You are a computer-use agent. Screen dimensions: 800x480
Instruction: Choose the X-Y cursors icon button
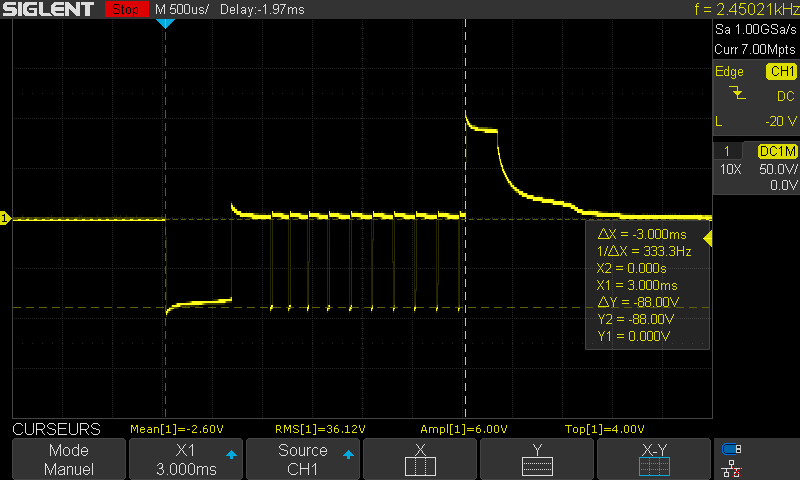tap(654, 459)
